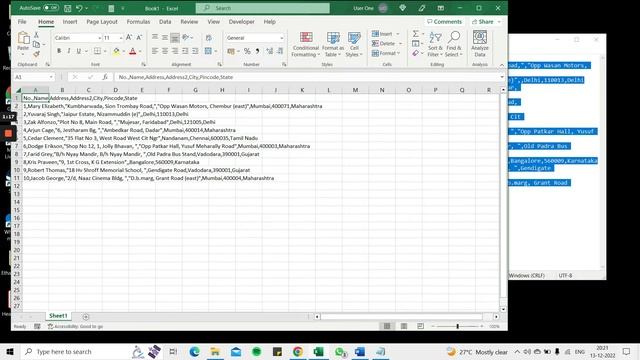Click the Wrap Text icon
The height and width of the screenshot is (360, 640).
click(x=209, y=38)
